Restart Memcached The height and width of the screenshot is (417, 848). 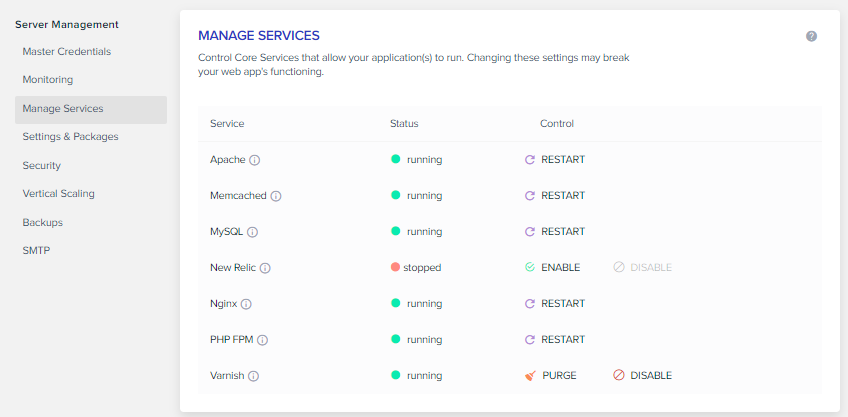click(x=555, y=195)
